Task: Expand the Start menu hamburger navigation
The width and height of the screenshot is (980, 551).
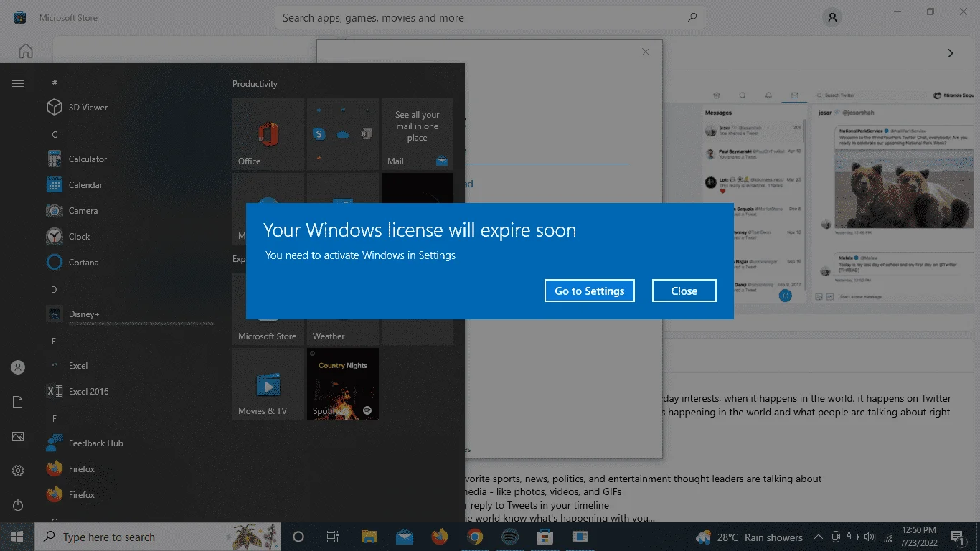Action: [x=18, y=84]
